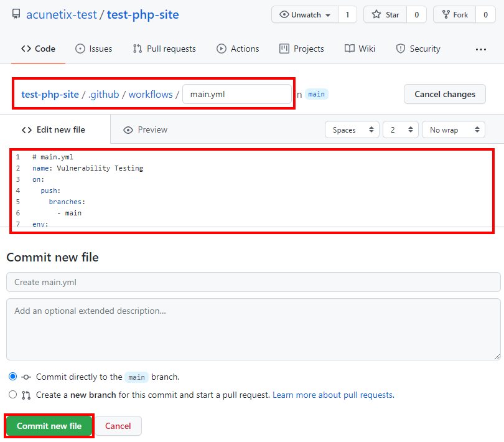Open the three-dot more tabs menu
The width and height of the screenshot is (504, 442).
click(x=481, y=50)
